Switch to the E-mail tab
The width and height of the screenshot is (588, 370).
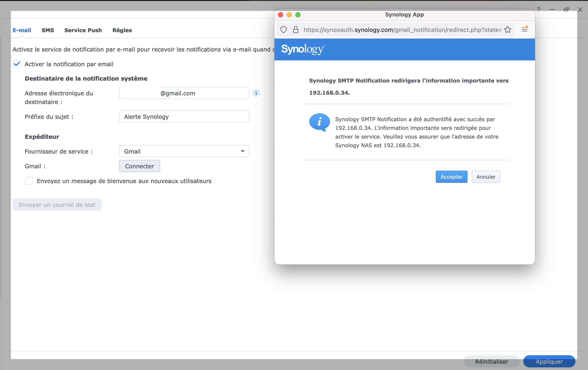pos(22,30)
